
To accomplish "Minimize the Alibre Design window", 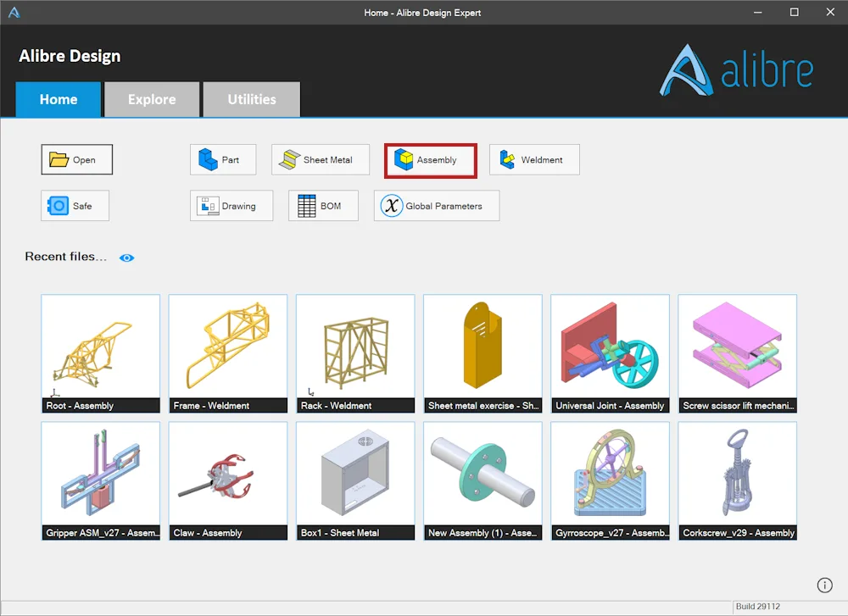I will coord(757,13).
